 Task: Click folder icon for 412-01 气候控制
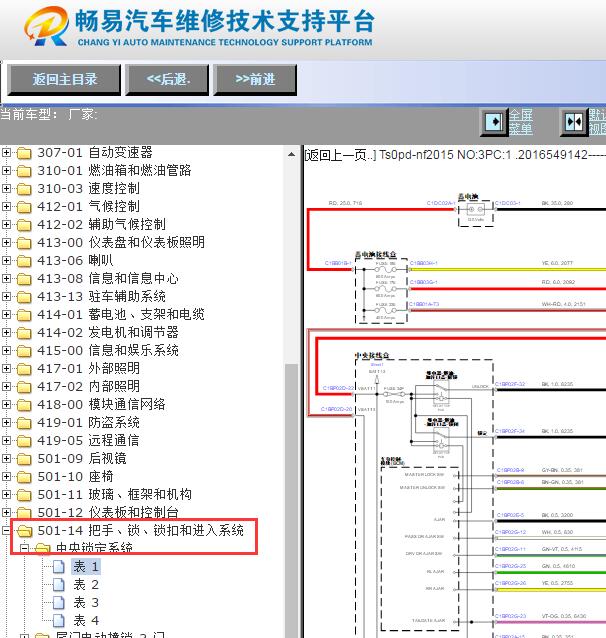[x=24, y=207]
